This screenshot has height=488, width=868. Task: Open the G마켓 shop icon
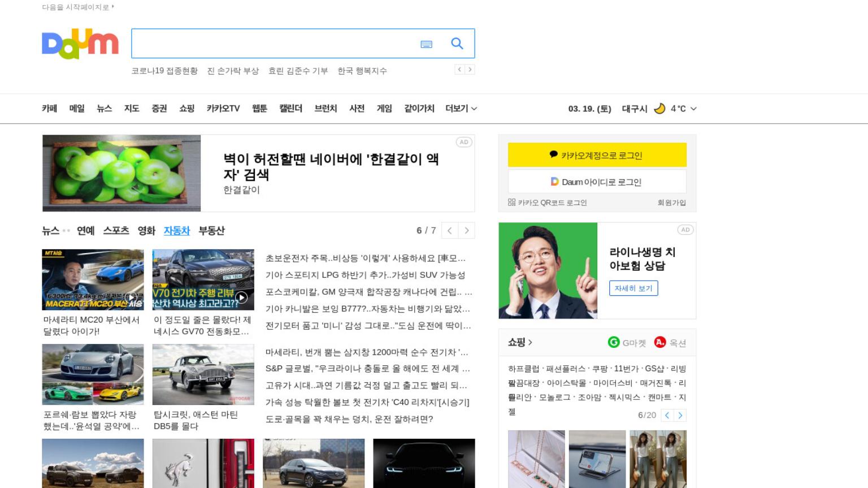coord(613,342)
